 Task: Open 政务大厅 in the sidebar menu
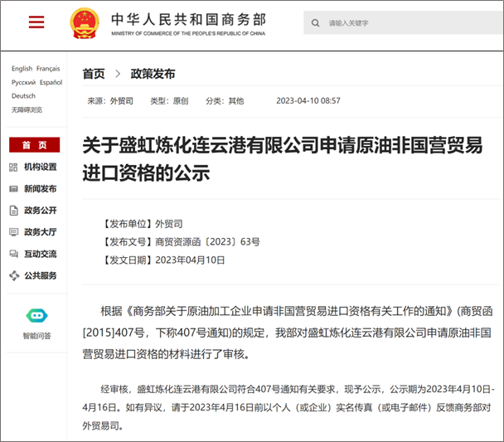40,232
